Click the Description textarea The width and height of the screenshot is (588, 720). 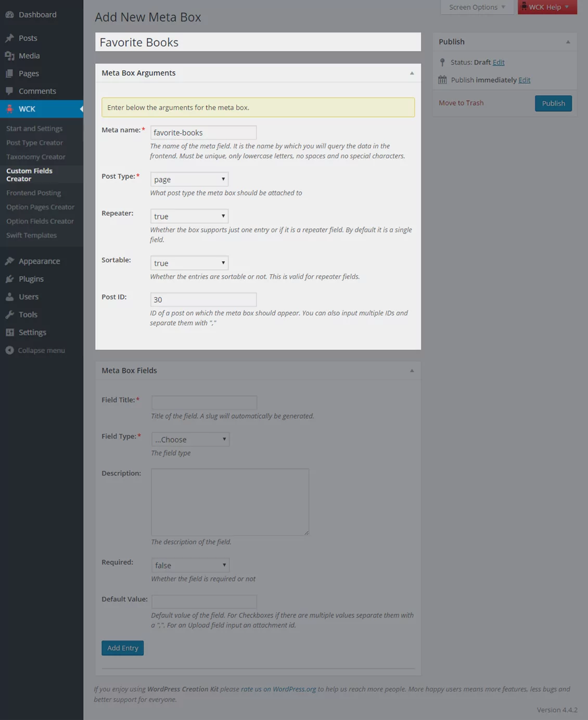coord(230,502)
